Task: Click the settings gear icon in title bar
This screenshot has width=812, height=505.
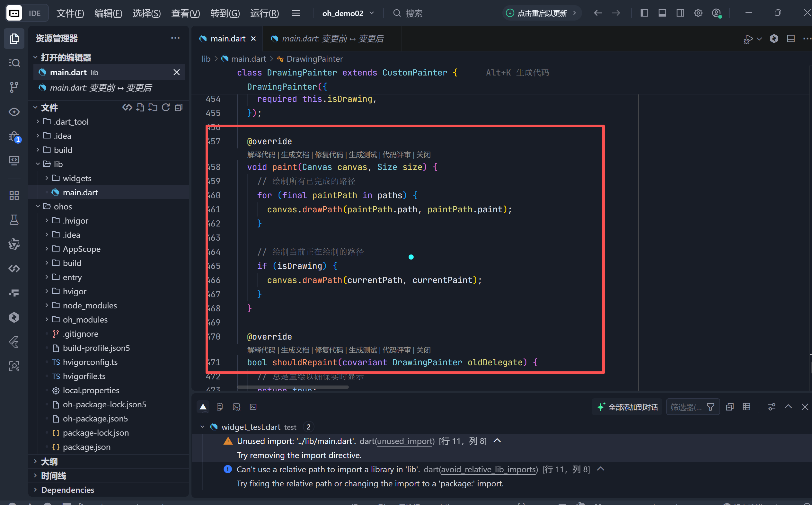Action: pos(698,13)
